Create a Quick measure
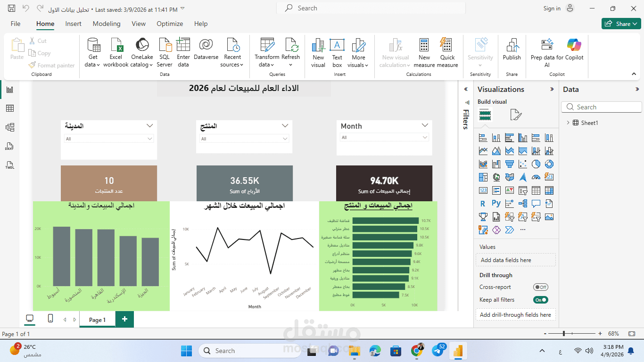Image resolution: width=644 pixels, height=362 pixels. pos(447,52)
